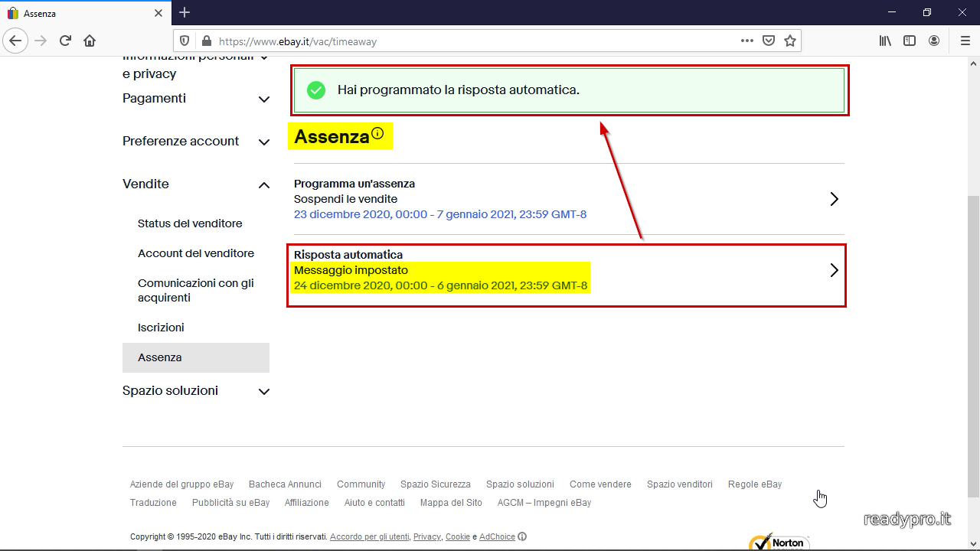The width and height of the screenshot is (980, 551).
Task: Expand the Pagamenti section
Action: [264, 99]
